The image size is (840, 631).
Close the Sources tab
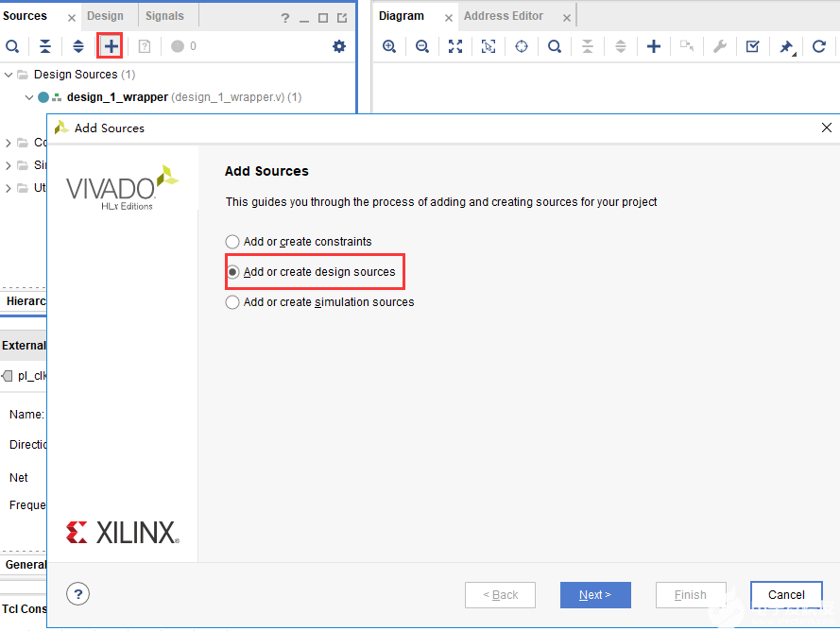coord(71,18)
